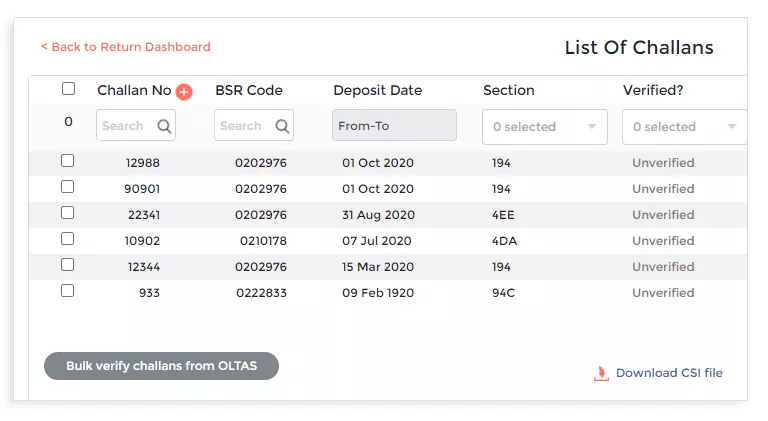Viewport: 768px width, 421px height.
Task: Open the Section filter dropdown
Action: click(x=545, y=127)
